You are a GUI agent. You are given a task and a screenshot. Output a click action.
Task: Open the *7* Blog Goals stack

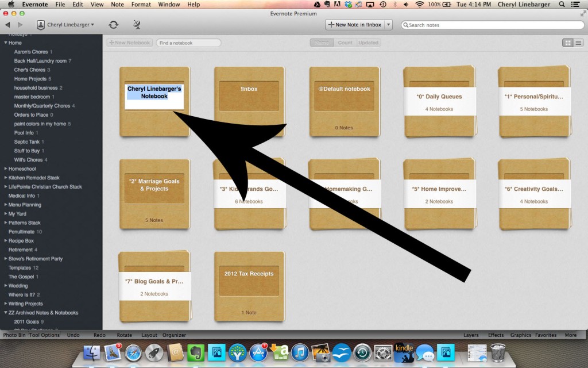coord(154,286)
